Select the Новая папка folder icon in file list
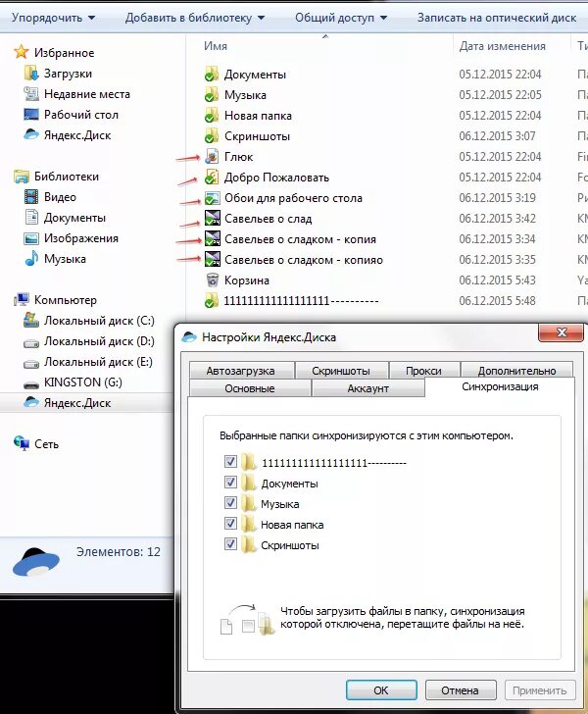This screenshot has height=714, width=588. [212, 115]
